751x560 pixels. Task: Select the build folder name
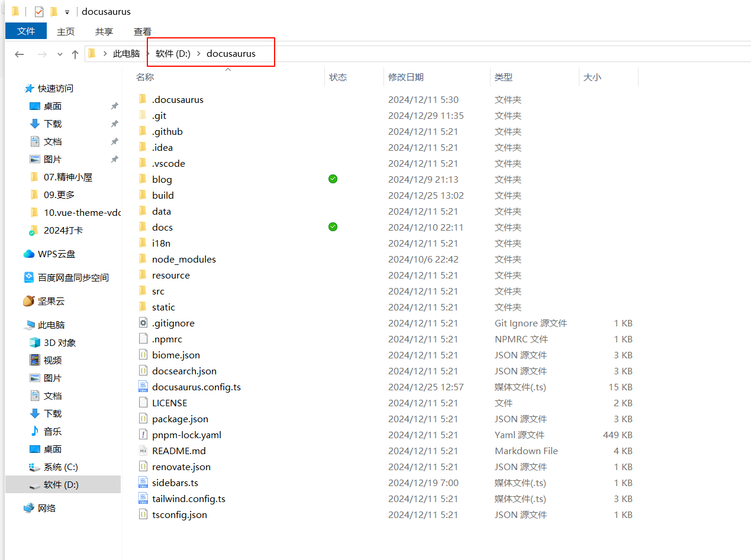163,195
